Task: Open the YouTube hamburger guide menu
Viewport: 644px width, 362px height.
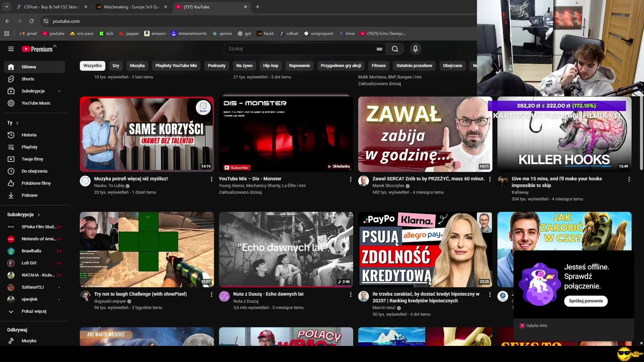Action: [x=11, y=49]
